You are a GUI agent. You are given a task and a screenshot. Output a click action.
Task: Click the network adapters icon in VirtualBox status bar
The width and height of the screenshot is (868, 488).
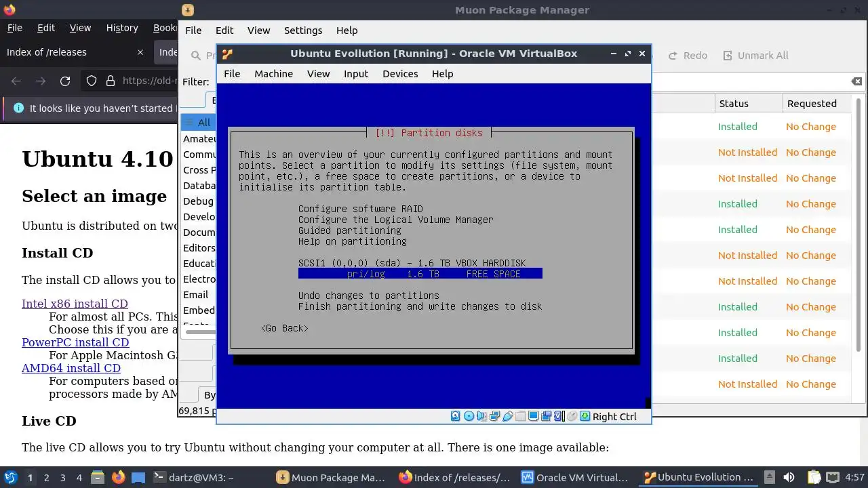[x=494, y=416]
